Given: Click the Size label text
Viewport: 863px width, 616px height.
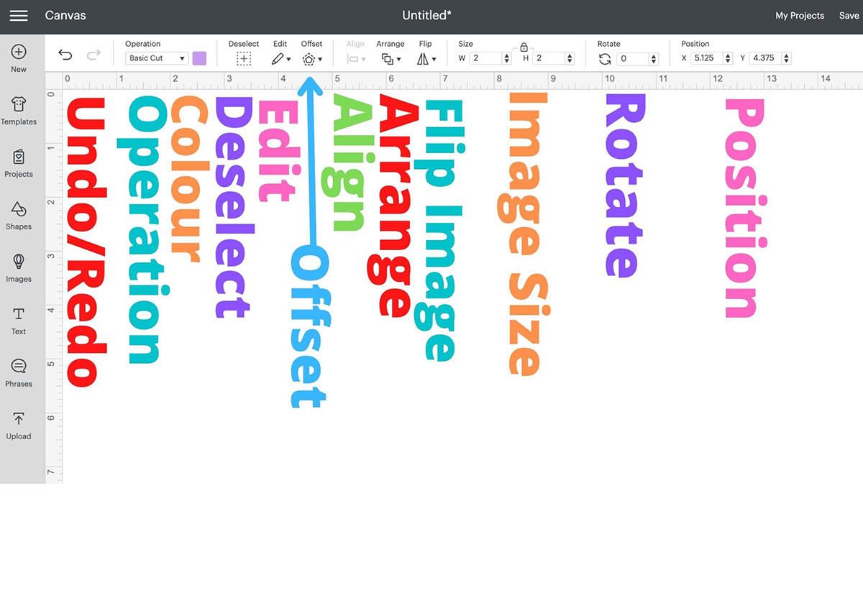Looking at the screenshot, I should [x=466, y=44].
